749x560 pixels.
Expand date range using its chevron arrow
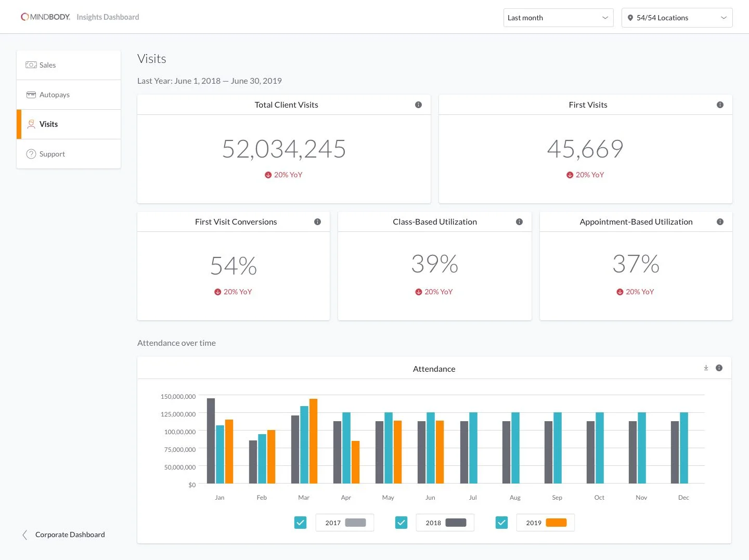[605, 18]
